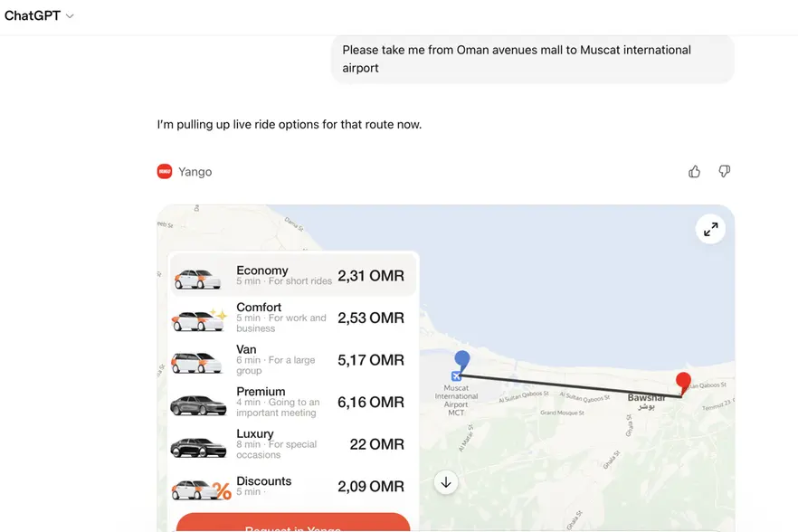The image size is (798, 532).
Task: Click the Yango app name link
Action: tap(195, 172)
